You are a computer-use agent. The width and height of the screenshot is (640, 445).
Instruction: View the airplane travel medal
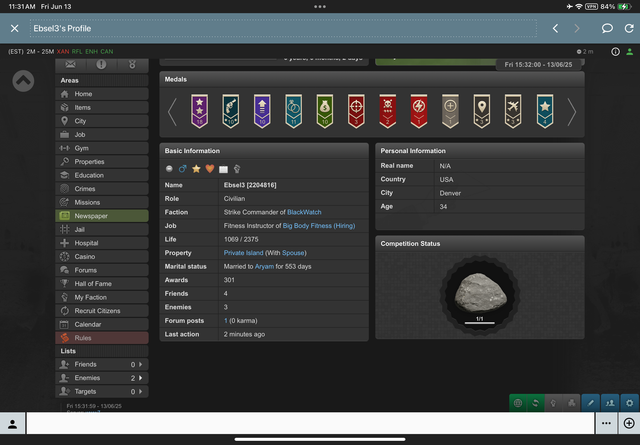click(x=513, y=111)
